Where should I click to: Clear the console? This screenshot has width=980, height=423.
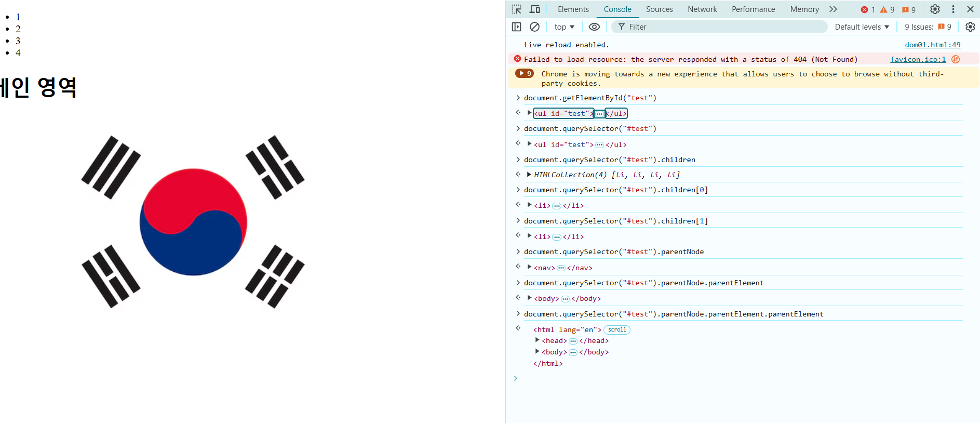tap(534, 27)
